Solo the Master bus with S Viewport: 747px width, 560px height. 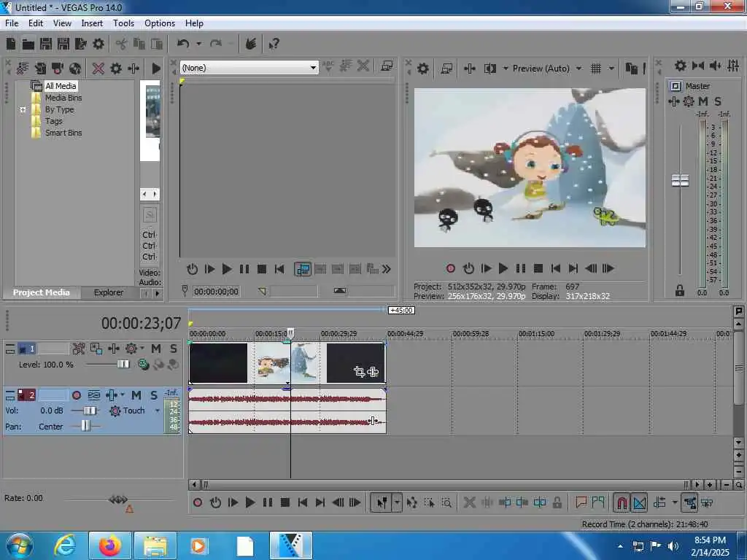coord(718,101)
